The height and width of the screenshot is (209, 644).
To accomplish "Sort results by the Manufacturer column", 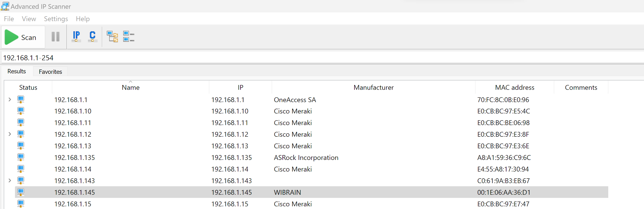I will (x=373, y=87).
